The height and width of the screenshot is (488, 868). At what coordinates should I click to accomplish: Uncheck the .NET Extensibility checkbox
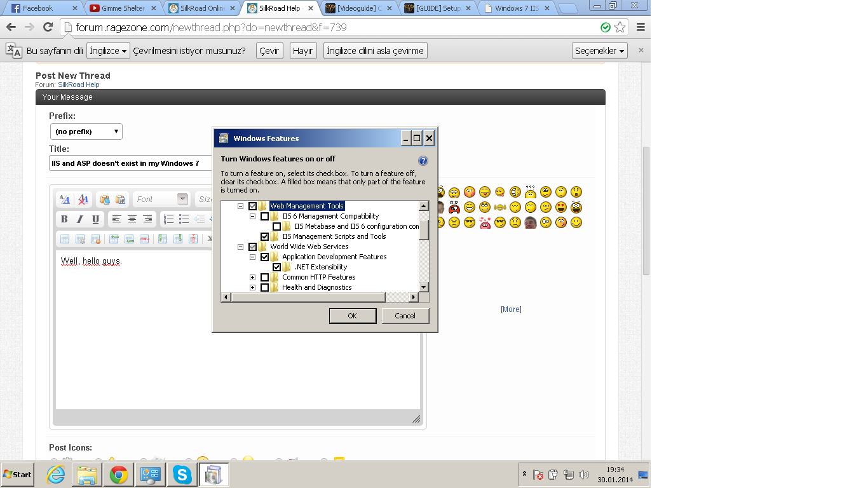tap(277, 268)
